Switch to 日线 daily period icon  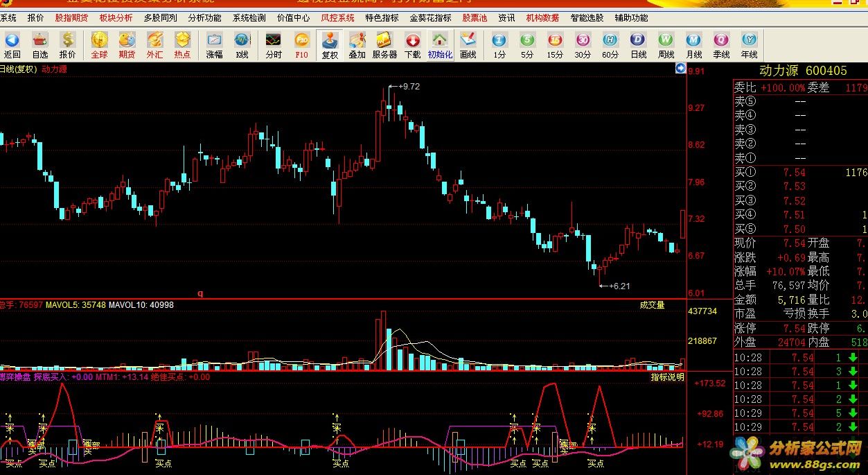(x=638, y=45)
